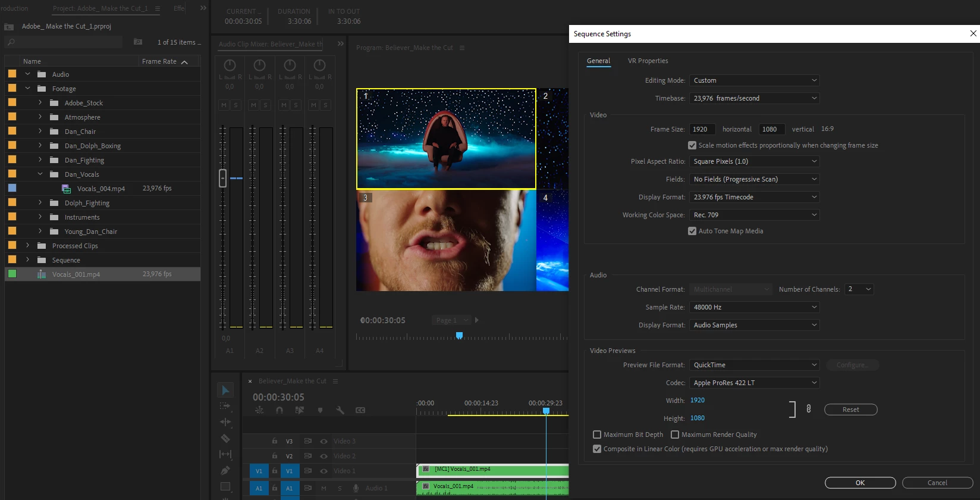Select the Rectangle tool

225,486
